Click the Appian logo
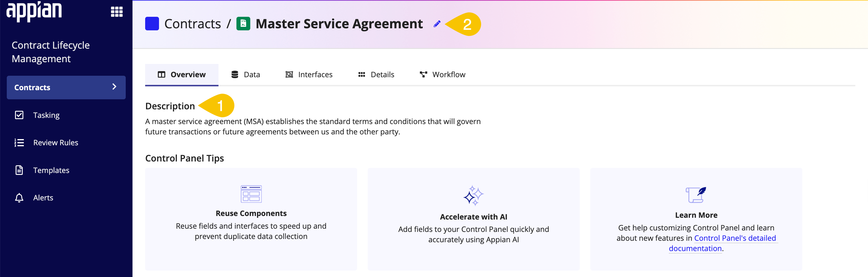 (x=34, y=11)
